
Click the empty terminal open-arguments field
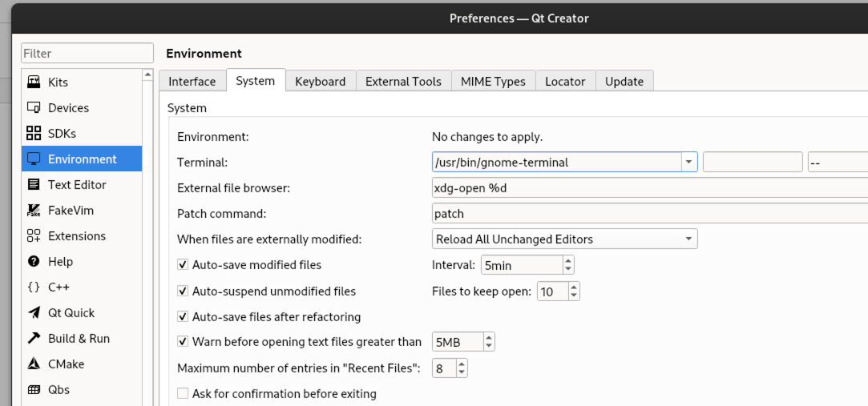(x=753, y=162)
